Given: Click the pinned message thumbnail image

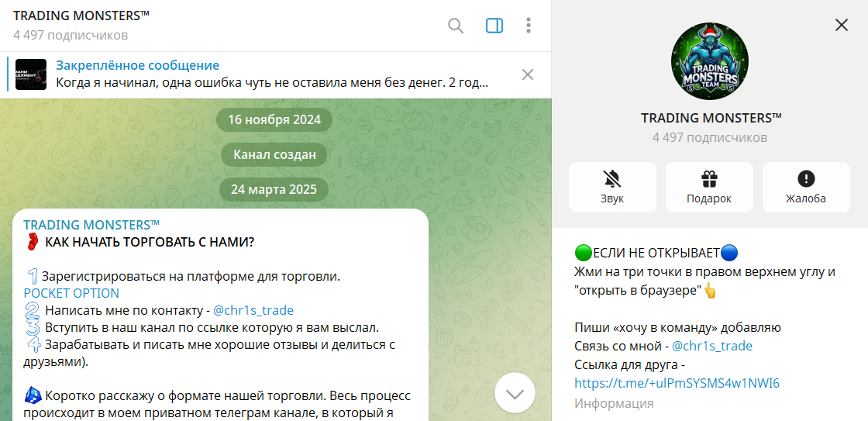Looking at the screenshot, I should coord(31,74).
